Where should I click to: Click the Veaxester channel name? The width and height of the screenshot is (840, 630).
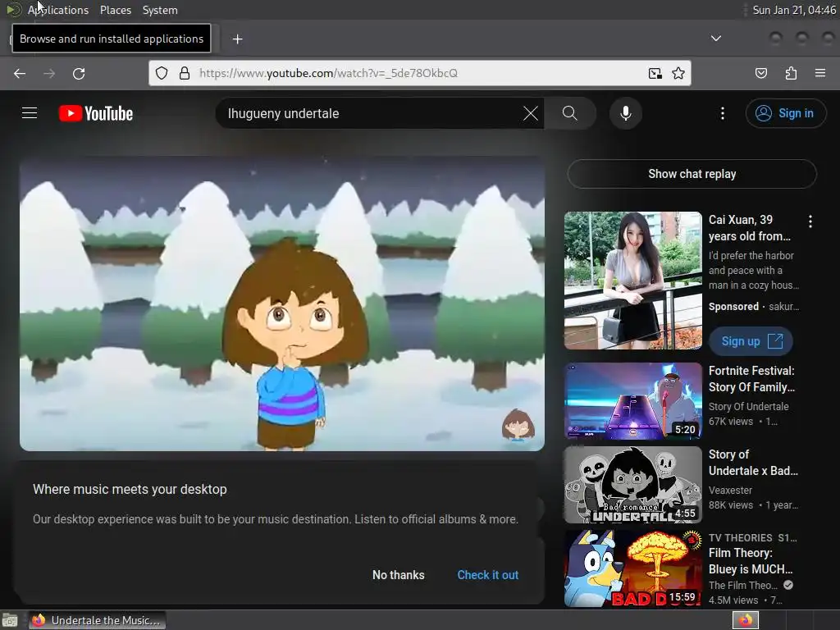coord(730,491)
